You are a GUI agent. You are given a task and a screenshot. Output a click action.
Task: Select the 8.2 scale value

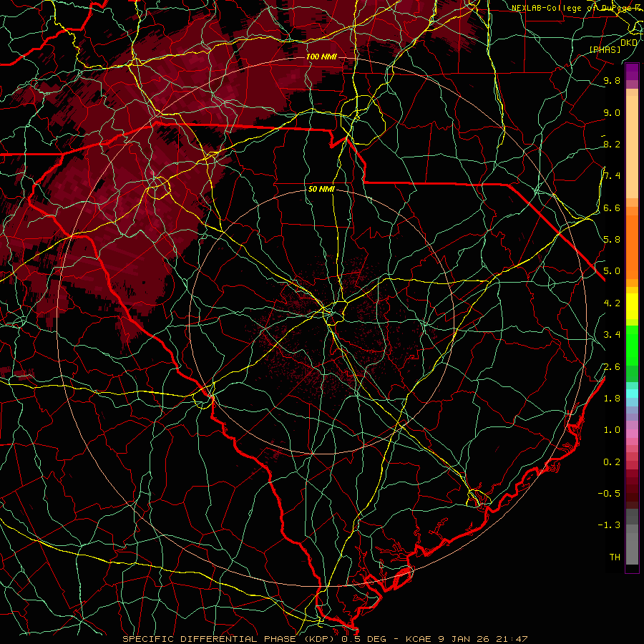tap(612, 145)
